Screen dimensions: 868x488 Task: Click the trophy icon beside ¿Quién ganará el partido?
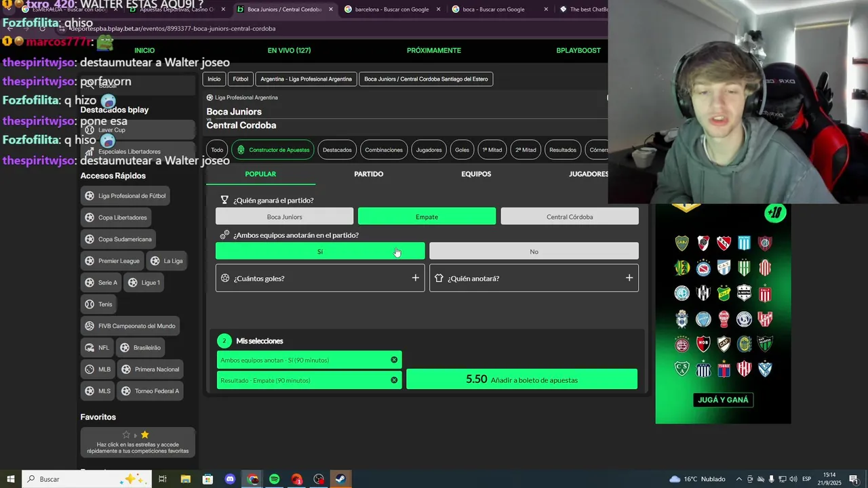[224, 200]
